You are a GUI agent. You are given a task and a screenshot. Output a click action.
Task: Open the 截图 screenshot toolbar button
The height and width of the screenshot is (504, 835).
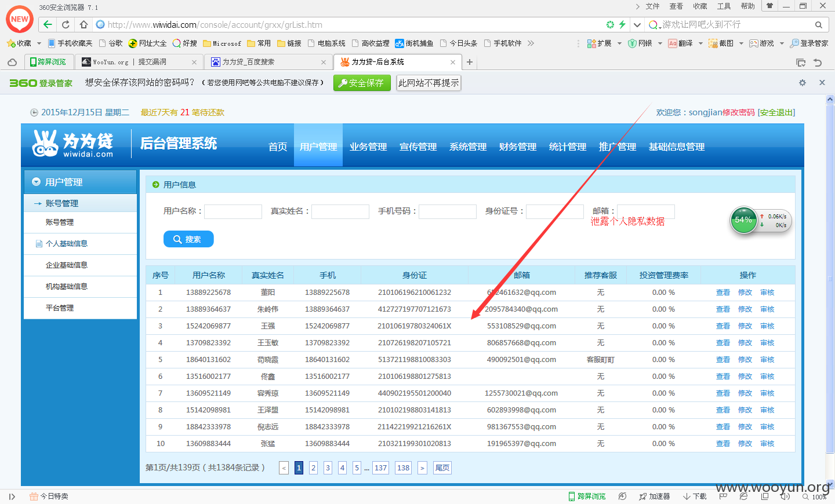[x=721, y=43]
